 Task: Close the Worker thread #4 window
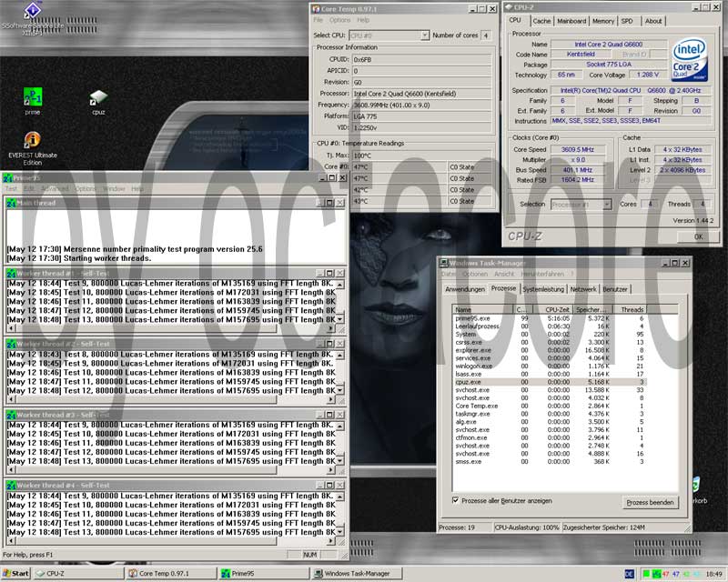tap(340, 486)
